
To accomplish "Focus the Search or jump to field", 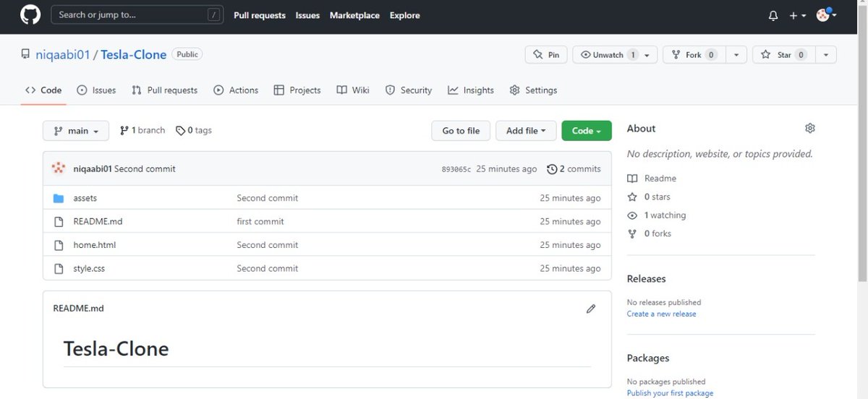I will pyautogui.click(x=137, y=14).
